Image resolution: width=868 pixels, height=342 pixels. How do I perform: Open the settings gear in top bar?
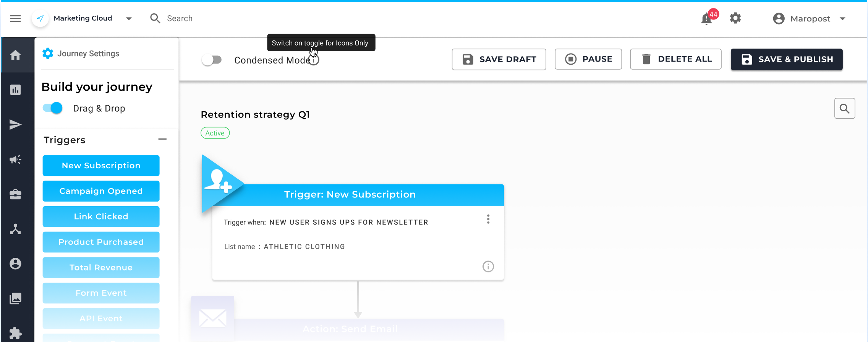pyautogui.click(x=735, y=18)
